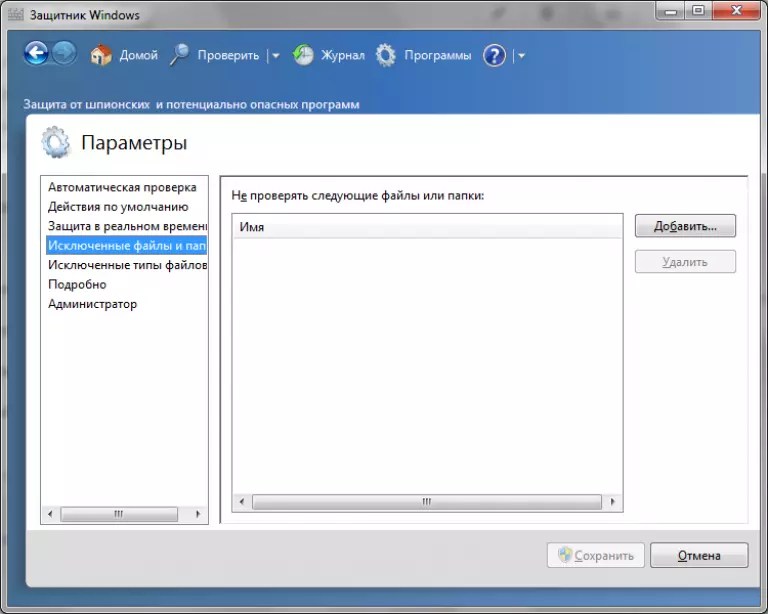Click the Отмена button

(x=699, y=555)
